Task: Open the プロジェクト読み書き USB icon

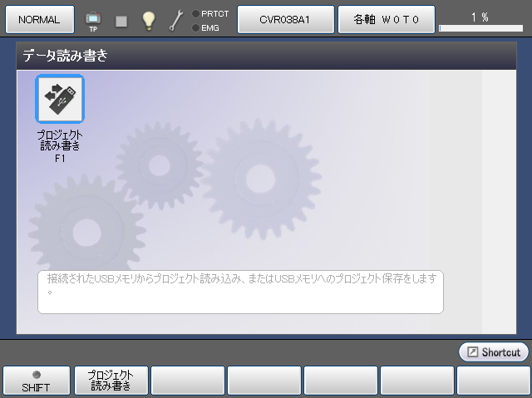Action: [59, 99]
